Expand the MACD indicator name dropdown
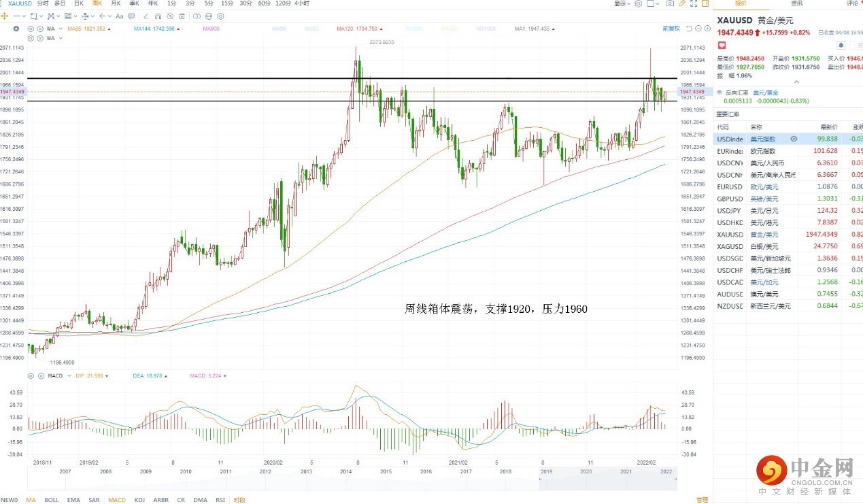The width and height of the screenshot is (863, 504). 69,375
